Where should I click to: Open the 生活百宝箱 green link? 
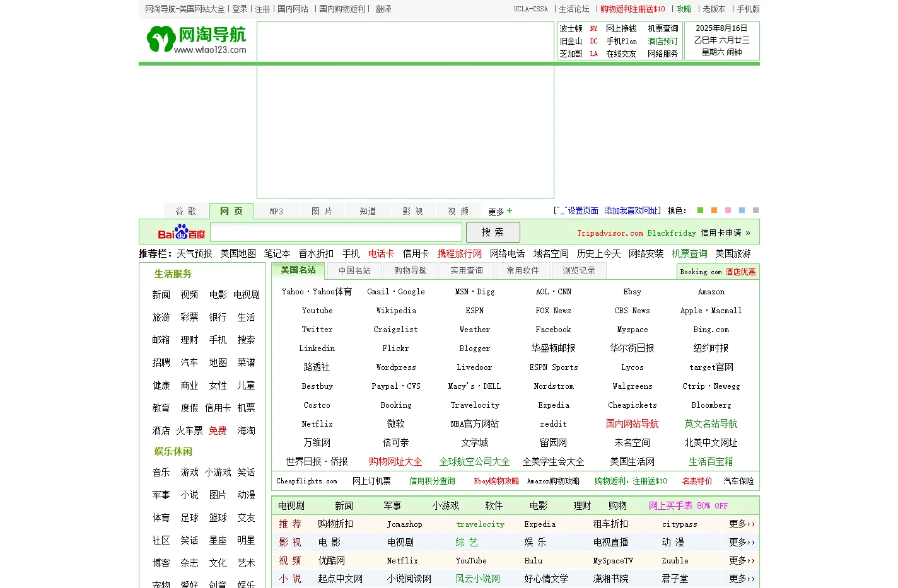pyautogui.click(x=711, y=462)
